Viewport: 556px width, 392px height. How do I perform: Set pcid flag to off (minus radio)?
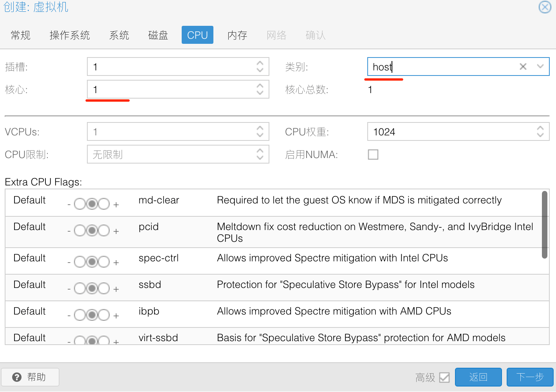point(79,231)
